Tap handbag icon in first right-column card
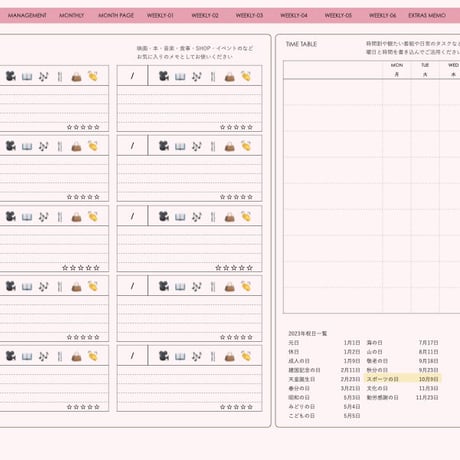 click(x=230, y=77)
